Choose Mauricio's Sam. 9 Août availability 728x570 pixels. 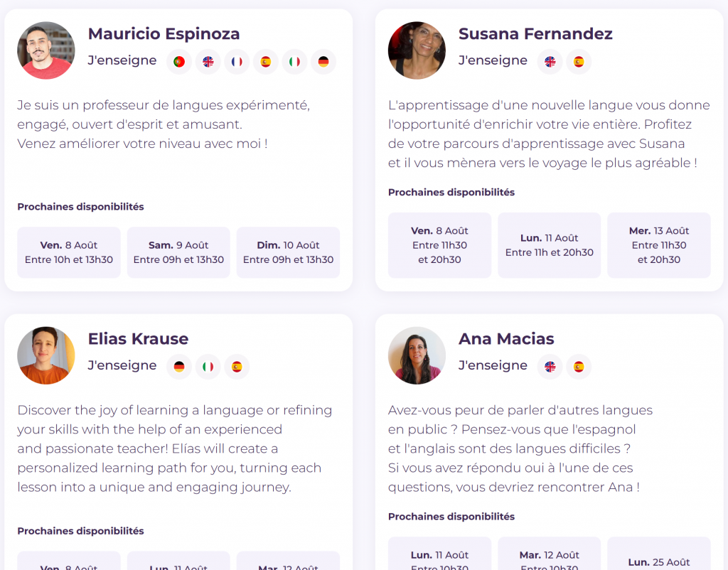click(x=178, y=252)
